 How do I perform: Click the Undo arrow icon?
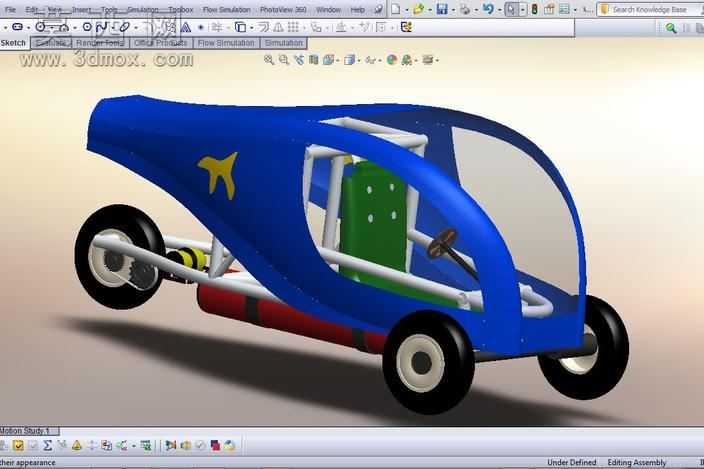[488, 9]
